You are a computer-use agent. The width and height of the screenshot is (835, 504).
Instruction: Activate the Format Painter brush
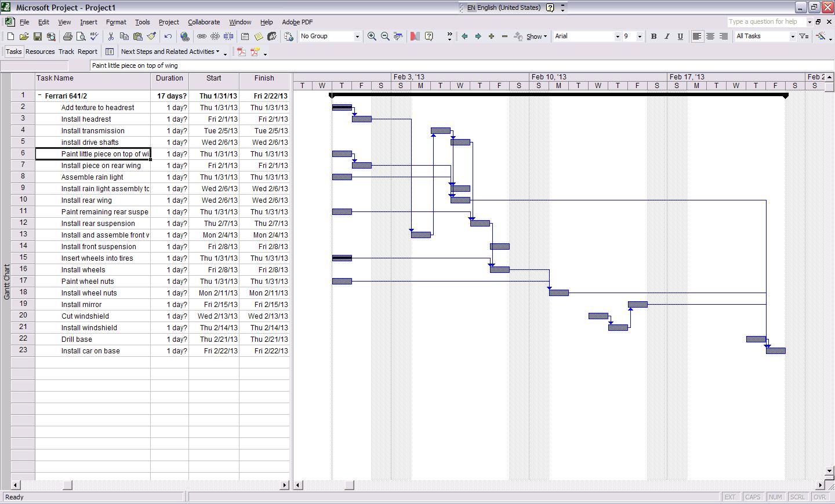pos(151,36)
